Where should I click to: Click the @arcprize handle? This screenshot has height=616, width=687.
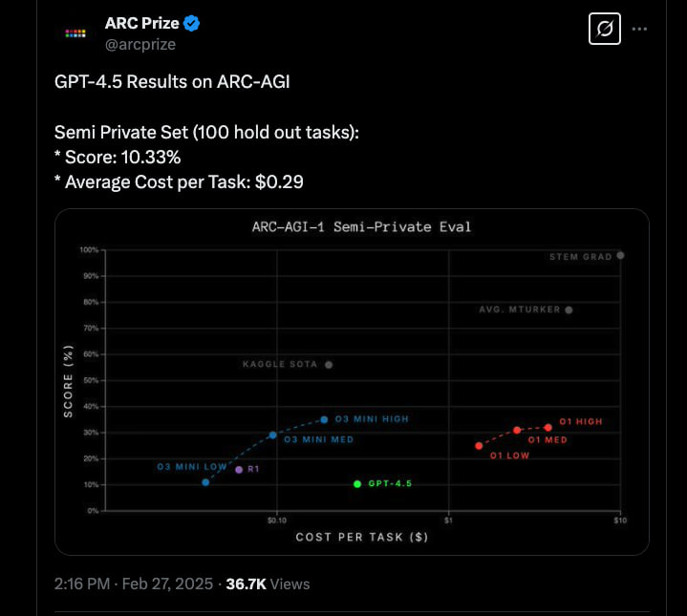[x=140, y=44]
